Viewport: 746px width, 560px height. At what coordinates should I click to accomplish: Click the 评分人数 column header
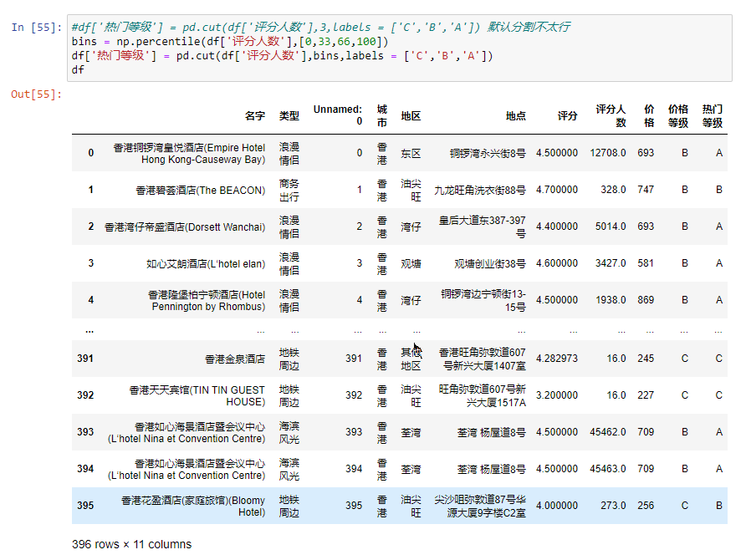(x=611, y=116)
